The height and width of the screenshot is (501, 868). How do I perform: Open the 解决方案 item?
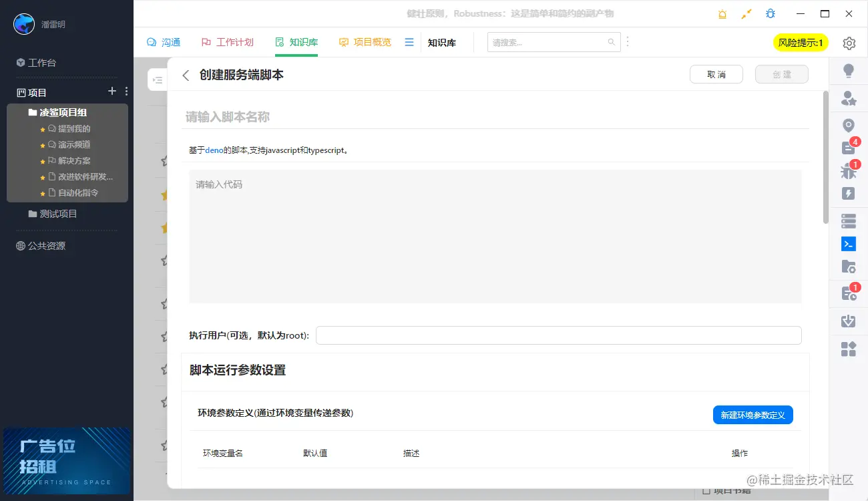pyautogui.click(x=69, y=161)
